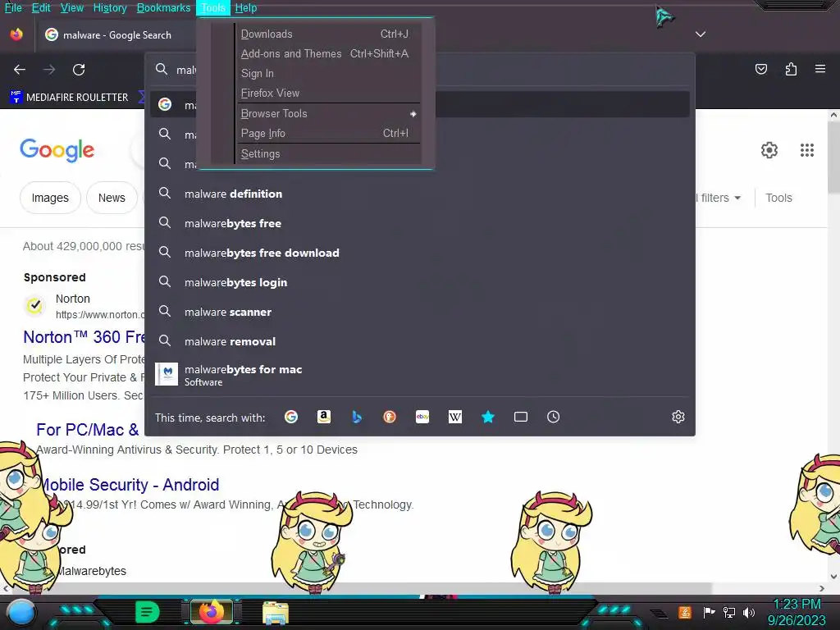This screenshot has width=840, height=630.
Task: Search this time with DuckDuckGo
Action: 390,417
